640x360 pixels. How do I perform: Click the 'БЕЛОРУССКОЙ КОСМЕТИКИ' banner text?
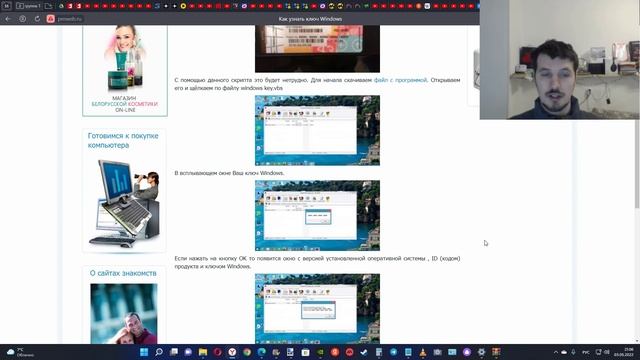124,104
